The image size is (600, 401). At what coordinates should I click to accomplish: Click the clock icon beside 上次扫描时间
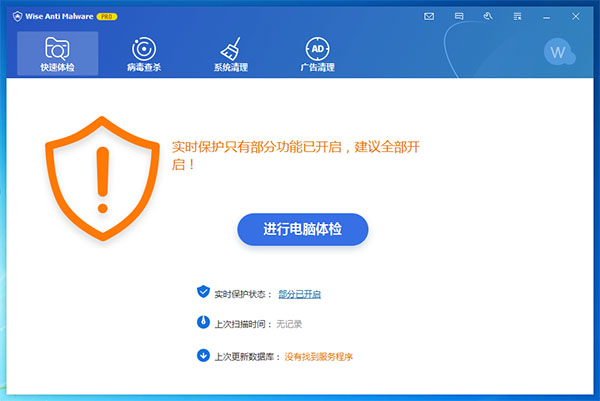click(203, 324)
